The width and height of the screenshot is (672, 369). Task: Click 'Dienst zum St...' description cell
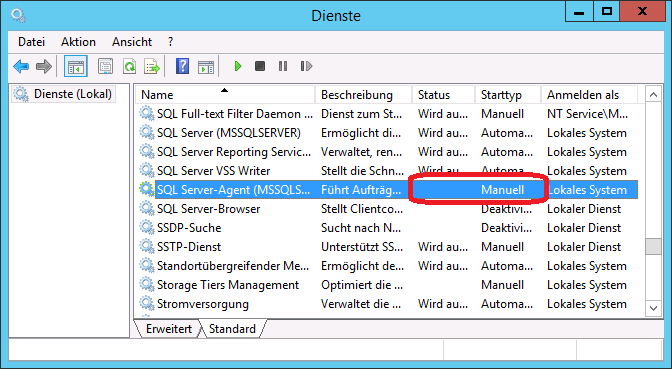point(361,114)
